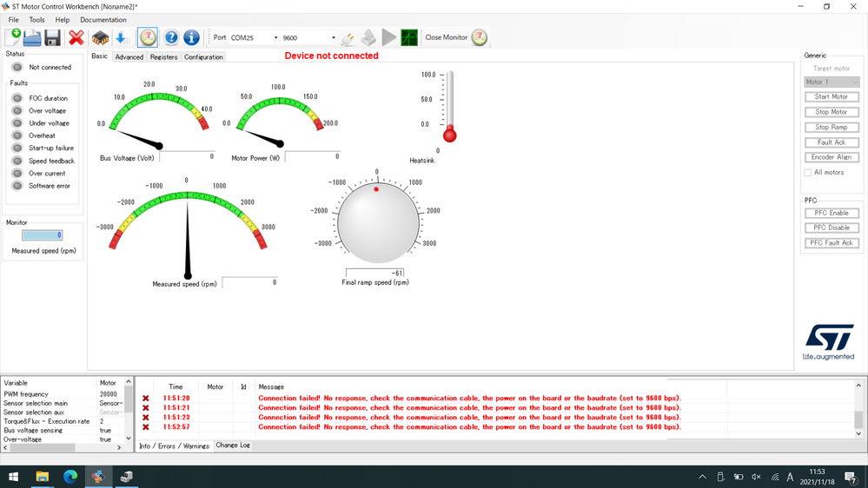Expand the 9600 baud rate dropdown
The height and width of the screenshot is (488, 868).
tap(334, 37)
